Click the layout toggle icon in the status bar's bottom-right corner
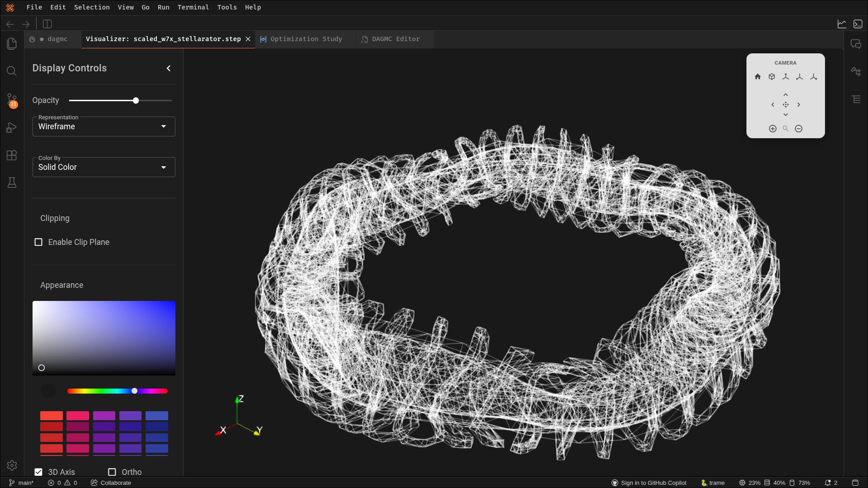 coord(855,483)
